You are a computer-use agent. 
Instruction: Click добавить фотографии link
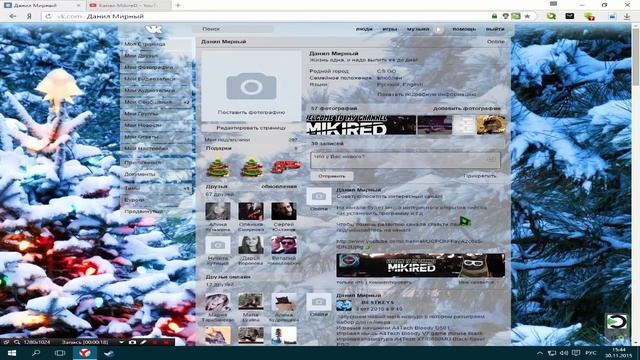pos(467,108)
